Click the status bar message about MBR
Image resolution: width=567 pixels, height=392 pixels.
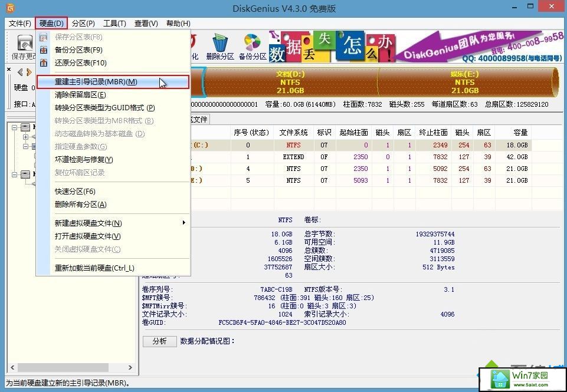(x=68, y=383)
